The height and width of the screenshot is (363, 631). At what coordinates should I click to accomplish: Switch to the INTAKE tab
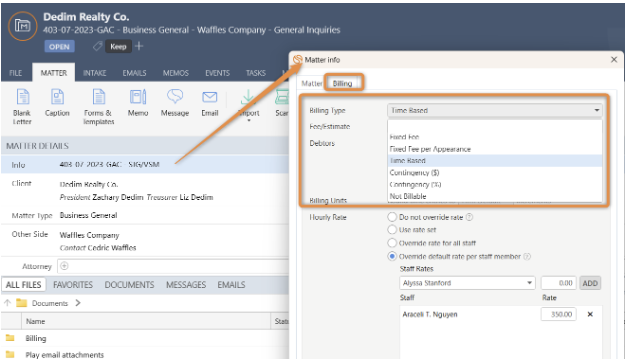(x=95, y=73)
